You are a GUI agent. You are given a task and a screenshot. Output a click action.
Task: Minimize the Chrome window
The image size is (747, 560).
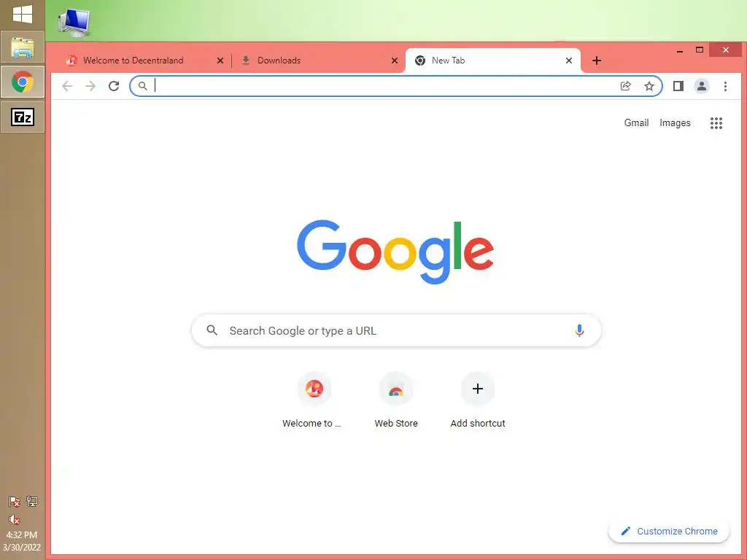pyautogui.click(x=680, y=50)
